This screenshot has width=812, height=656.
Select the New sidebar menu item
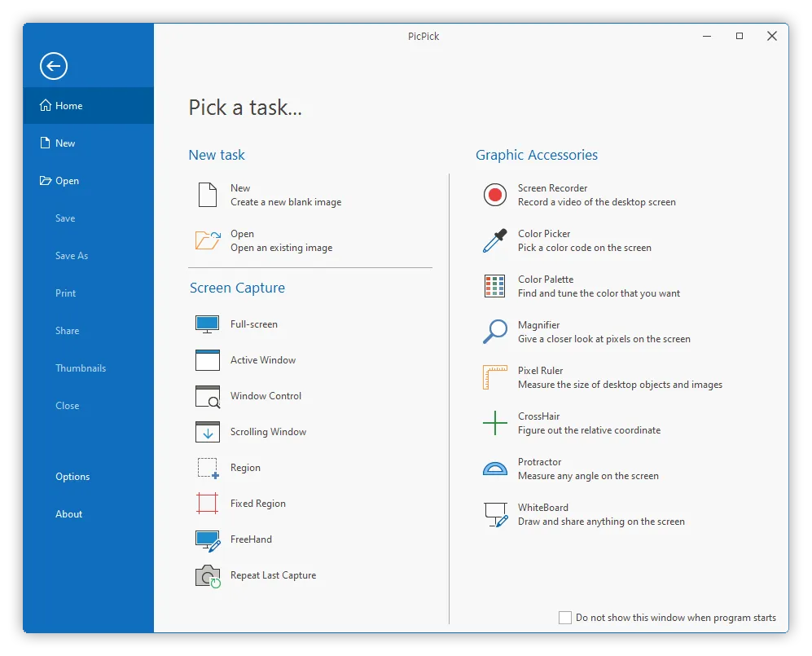[88, 143]
